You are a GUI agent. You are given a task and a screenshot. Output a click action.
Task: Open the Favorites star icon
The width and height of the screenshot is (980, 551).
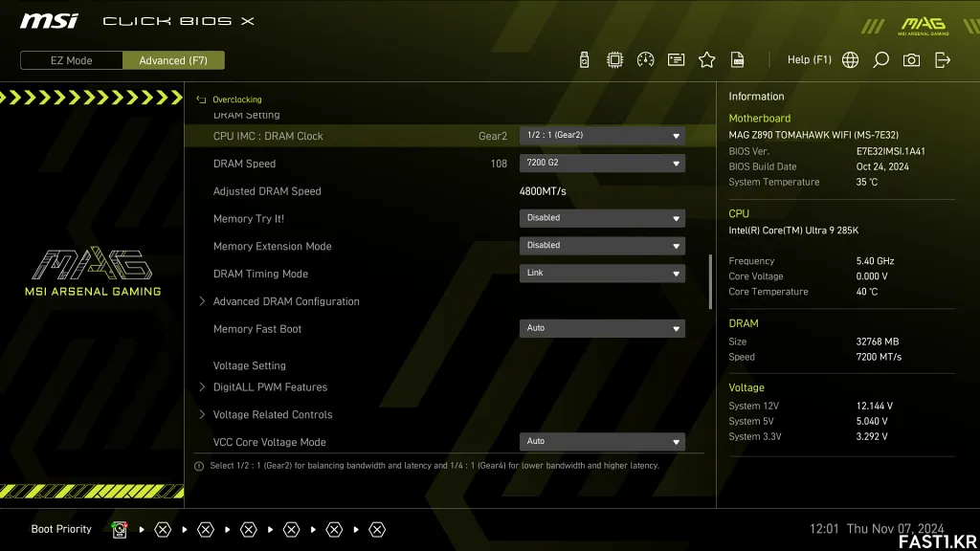[x=707, y=60]
